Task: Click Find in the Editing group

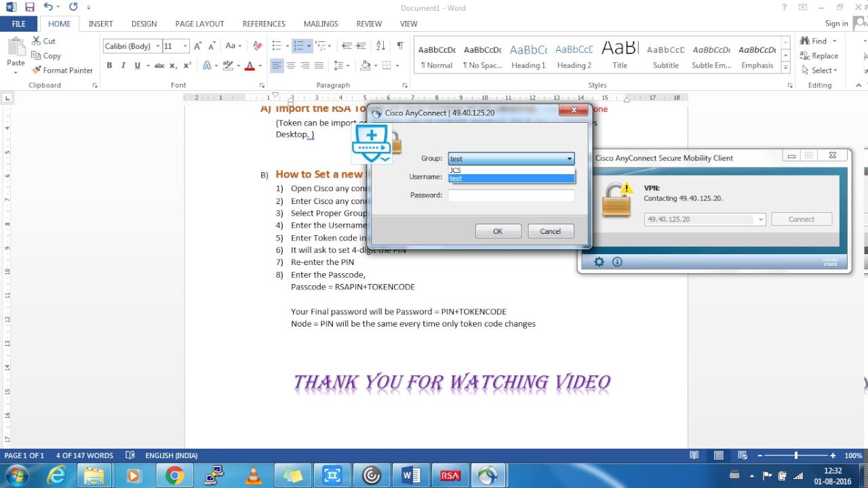Action: point(814,41)
